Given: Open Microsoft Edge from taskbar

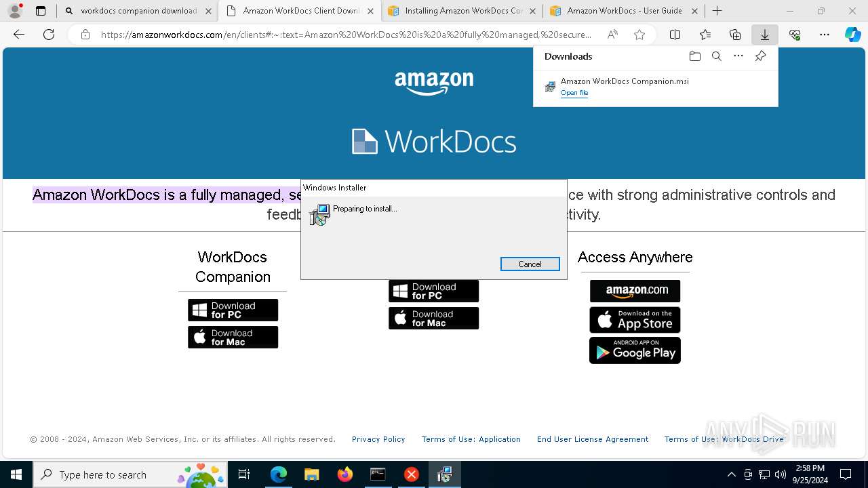Looking at the screenshot, I should pyautogui.click(x=279, y=474).
